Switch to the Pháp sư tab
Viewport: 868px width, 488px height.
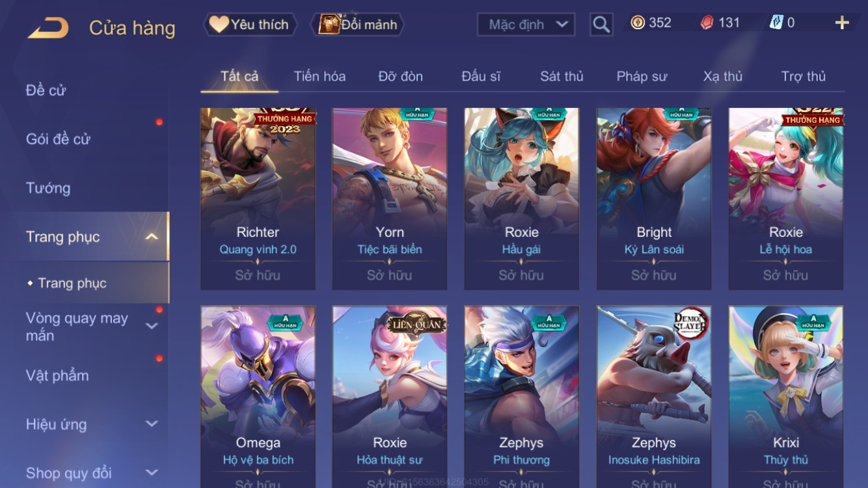(642, 76)
